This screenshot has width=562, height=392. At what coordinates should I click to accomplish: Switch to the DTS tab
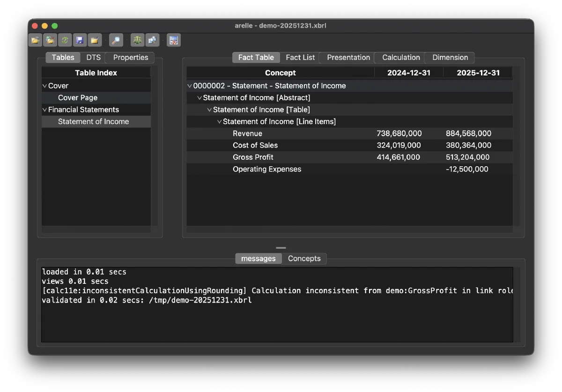pos(93,58)
